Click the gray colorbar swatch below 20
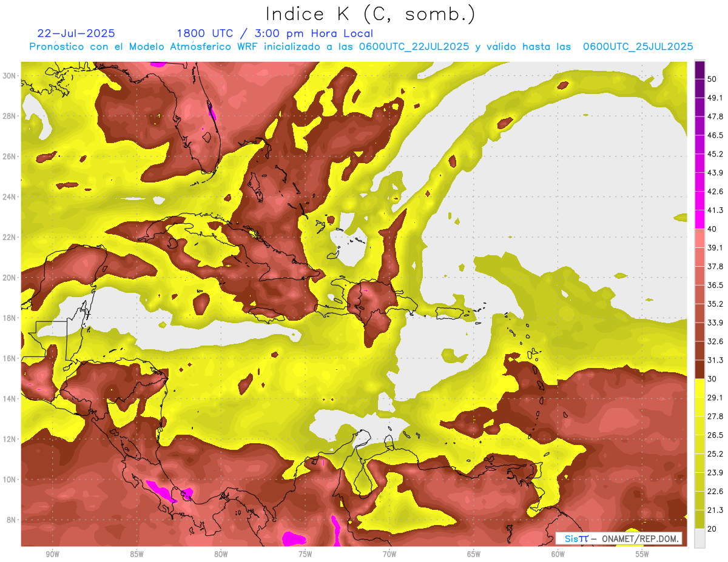Screen dimensions: 728x562 click(699, 538)
